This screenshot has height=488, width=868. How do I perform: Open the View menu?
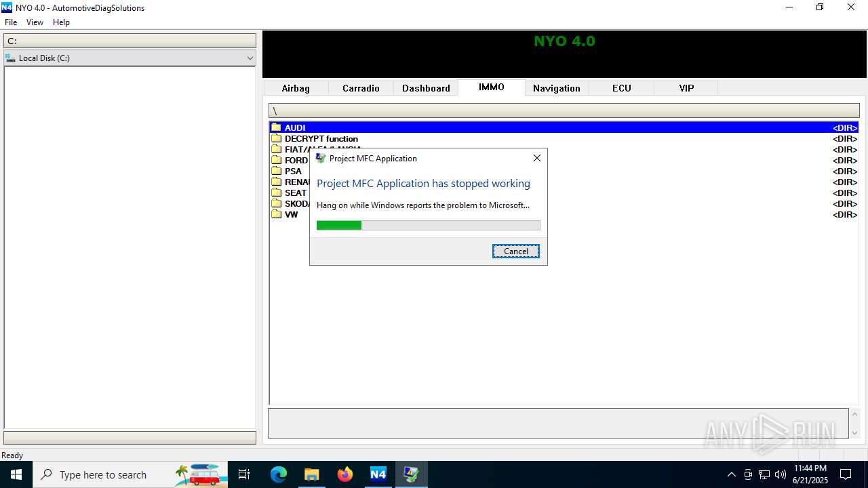tap(35, 22)
